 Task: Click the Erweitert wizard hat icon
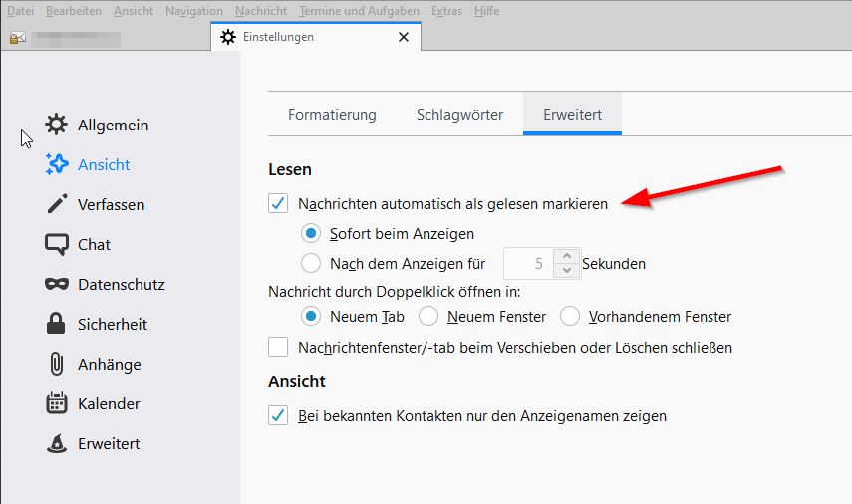tap(57, 443)
